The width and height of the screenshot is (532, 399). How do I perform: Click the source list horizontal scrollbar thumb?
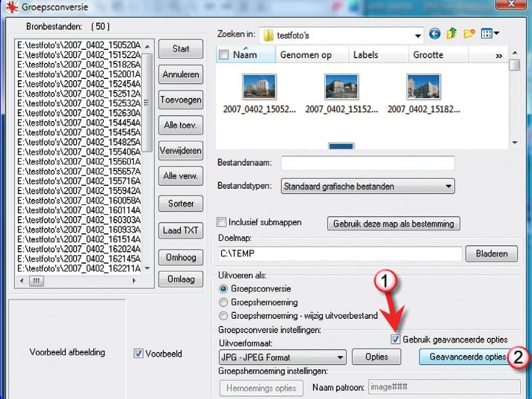[x=36, y=281]
